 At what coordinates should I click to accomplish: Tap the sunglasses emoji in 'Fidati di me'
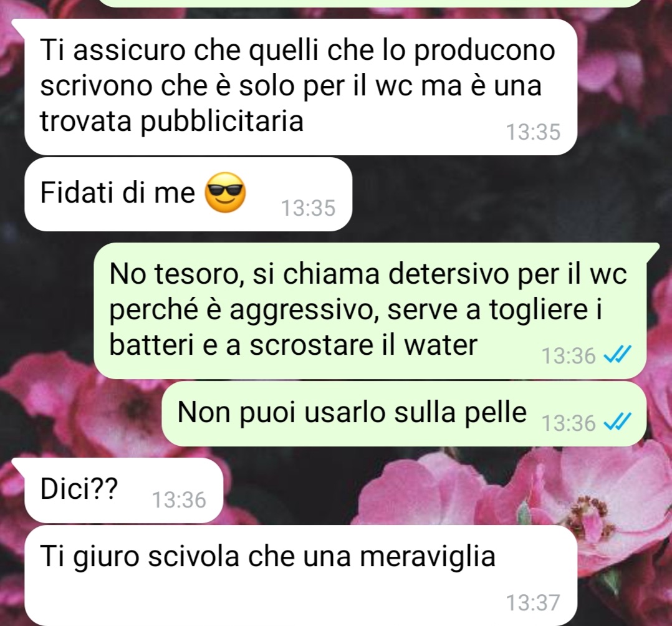click(225, 192)
